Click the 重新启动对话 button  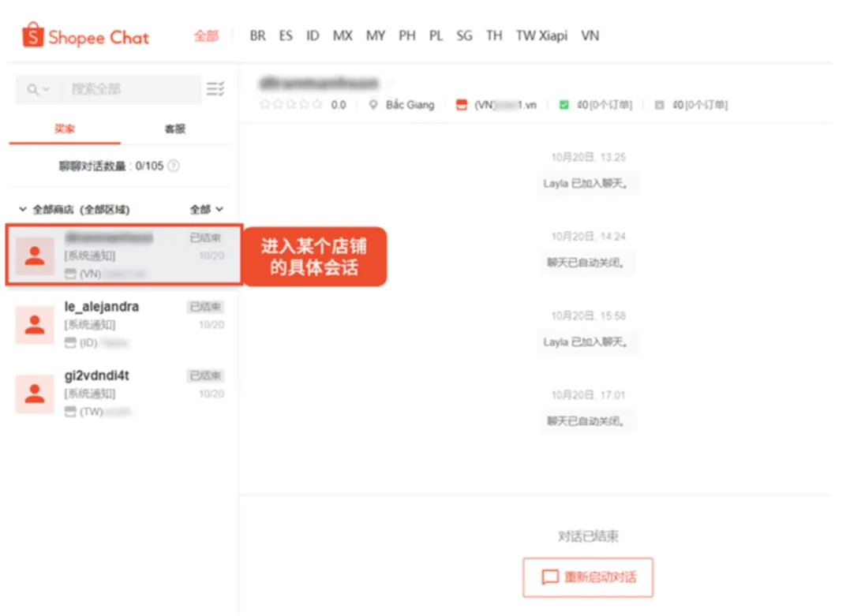[587, 577]
